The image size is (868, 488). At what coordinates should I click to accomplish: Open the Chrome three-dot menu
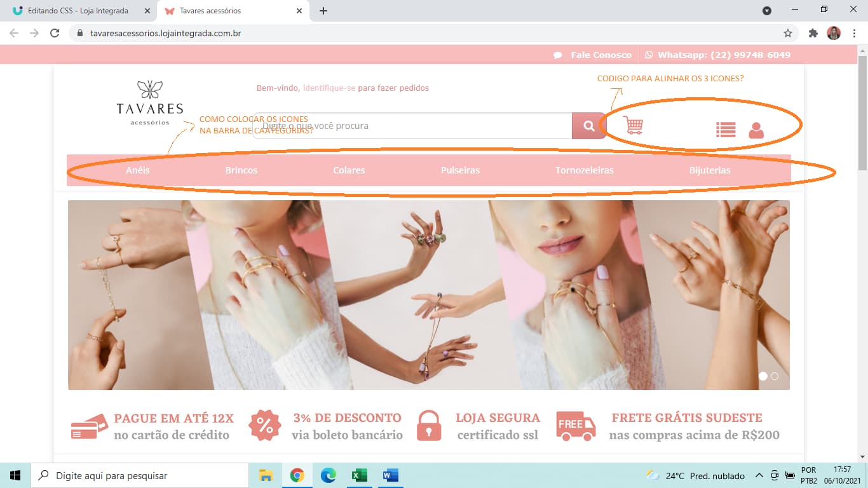click(x=853, y=33)
